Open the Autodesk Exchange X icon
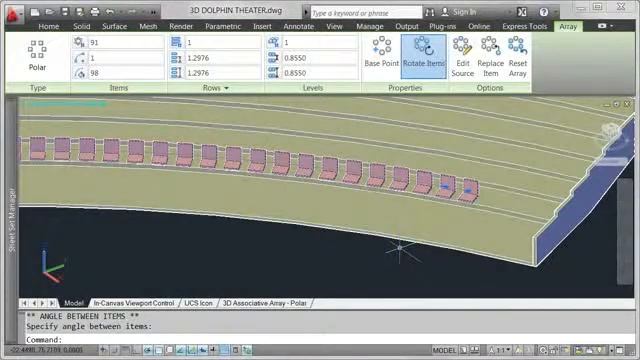 522,12
